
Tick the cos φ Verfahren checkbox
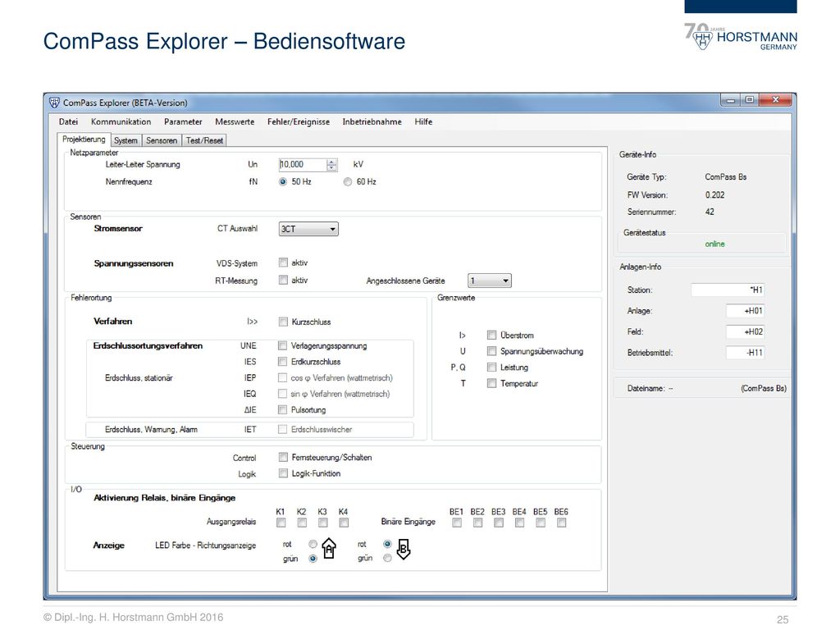282,377
